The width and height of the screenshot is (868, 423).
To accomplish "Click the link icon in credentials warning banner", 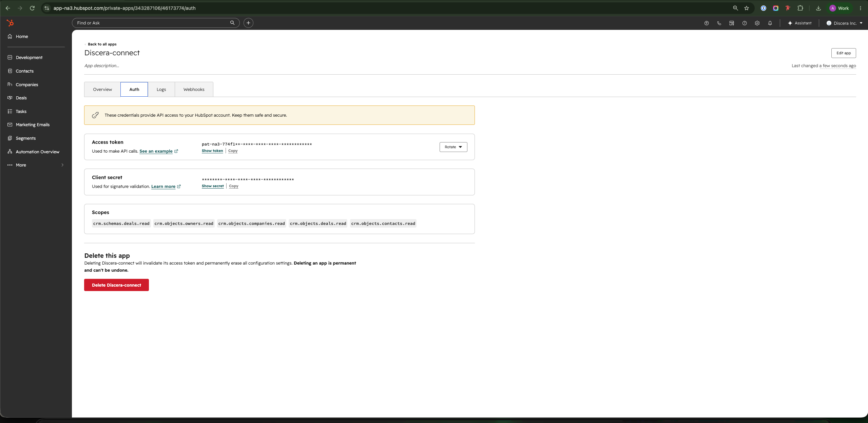I will (x=95, y=115).
